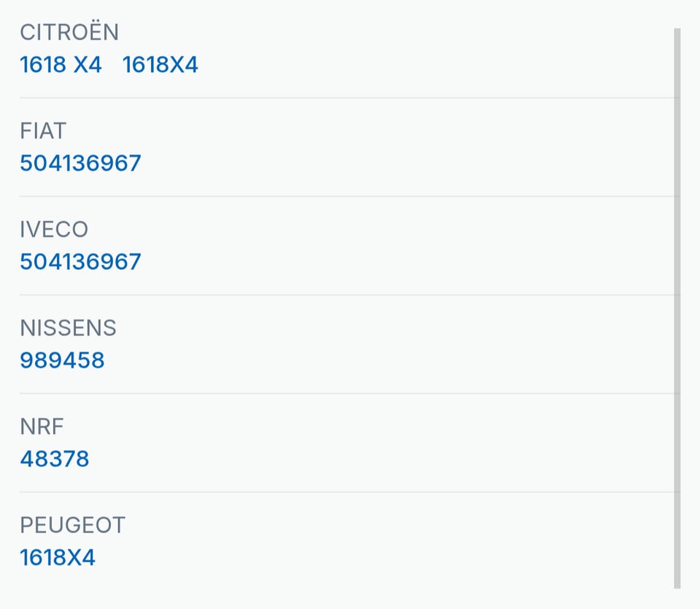This screenshot has height=609, width=700.
Task: Select the IVECO brand label
Action: point(54,230)
